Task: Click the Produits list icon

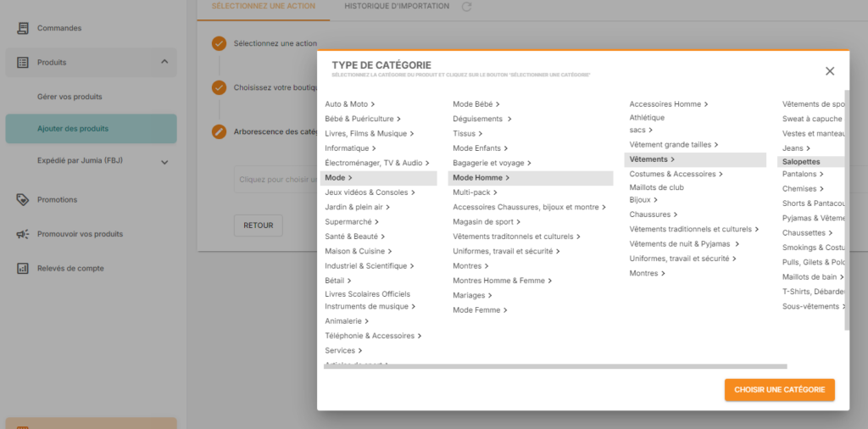Action: 23,63
